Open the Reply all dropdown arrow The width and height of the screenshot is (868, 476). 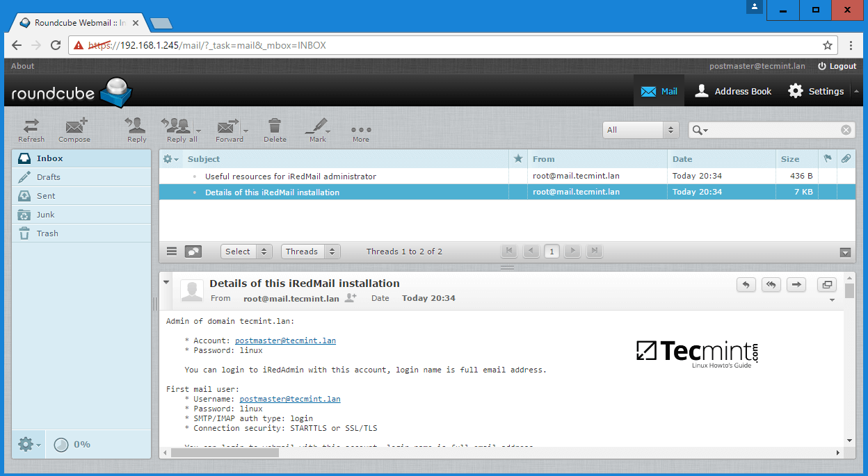pos(198,130)
